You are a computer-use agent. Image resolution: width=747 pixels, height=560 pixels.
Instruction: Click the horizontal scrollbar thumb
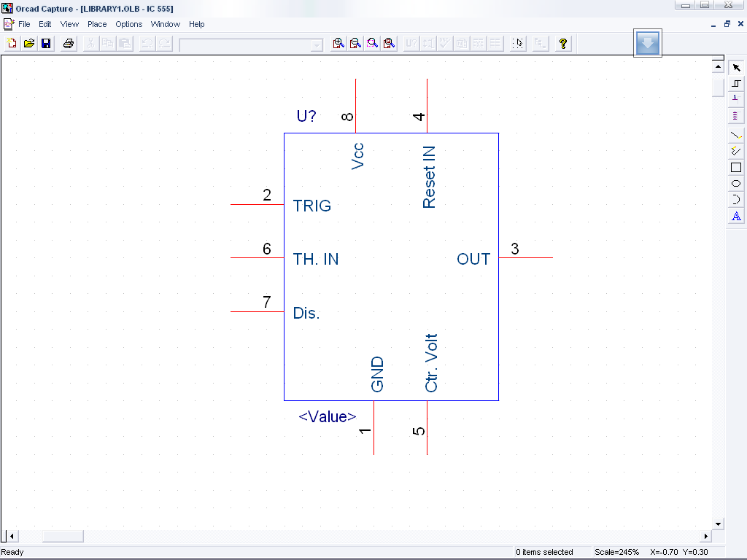63,537
